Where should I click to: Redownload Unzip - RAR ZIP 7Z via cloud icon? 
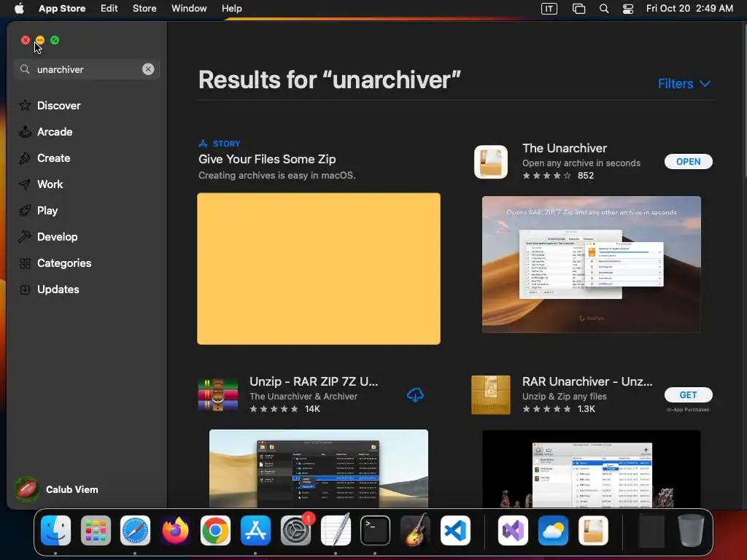415,394
